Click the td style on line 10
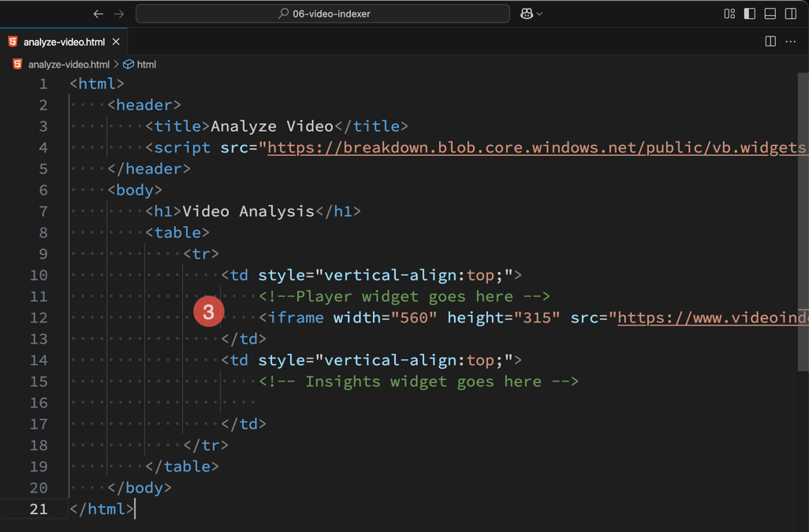Viewport: 809px width, 532px height. [x=371, y=275]
